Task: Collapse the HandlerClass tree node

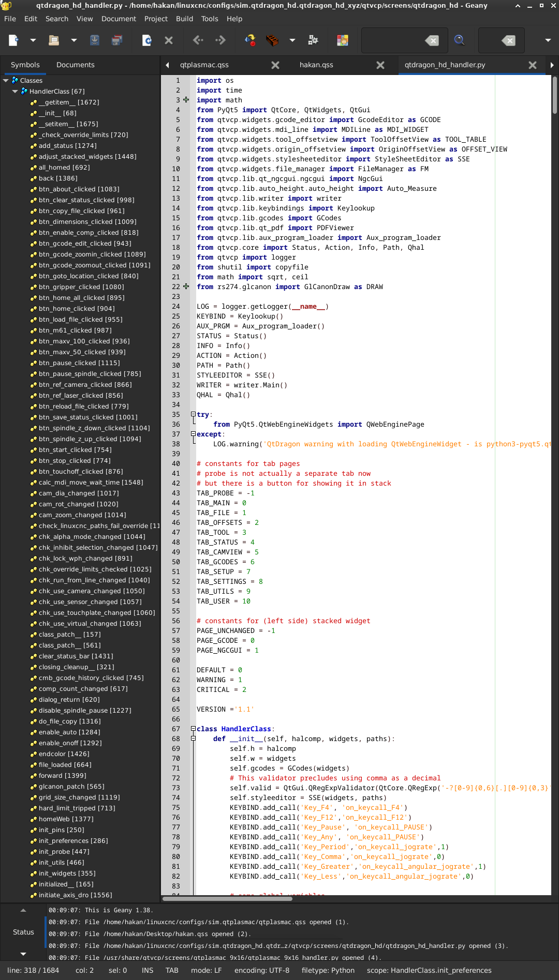Action: click(15, 92)
